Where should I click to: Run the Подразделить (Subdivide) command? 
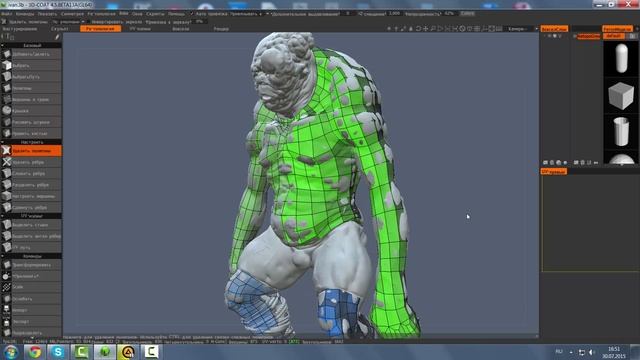(31, 333)
